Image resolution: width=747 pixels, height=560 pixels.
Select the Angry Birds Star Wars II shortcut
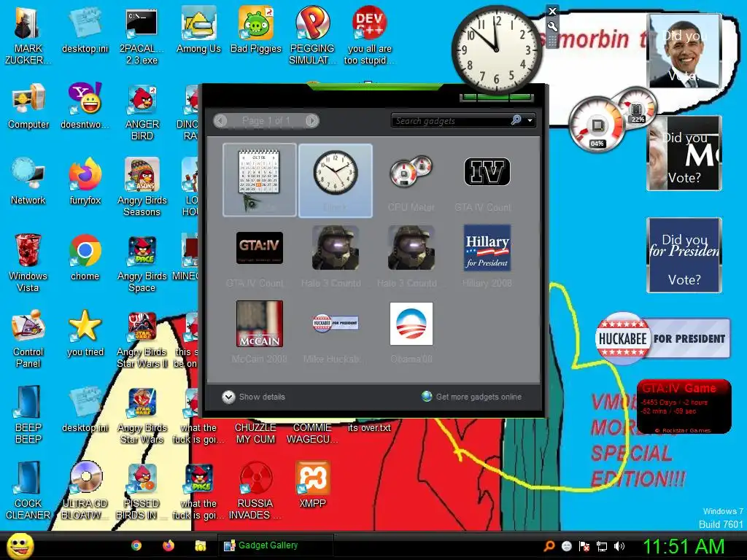pyautogui.click(x=142, y=339)
